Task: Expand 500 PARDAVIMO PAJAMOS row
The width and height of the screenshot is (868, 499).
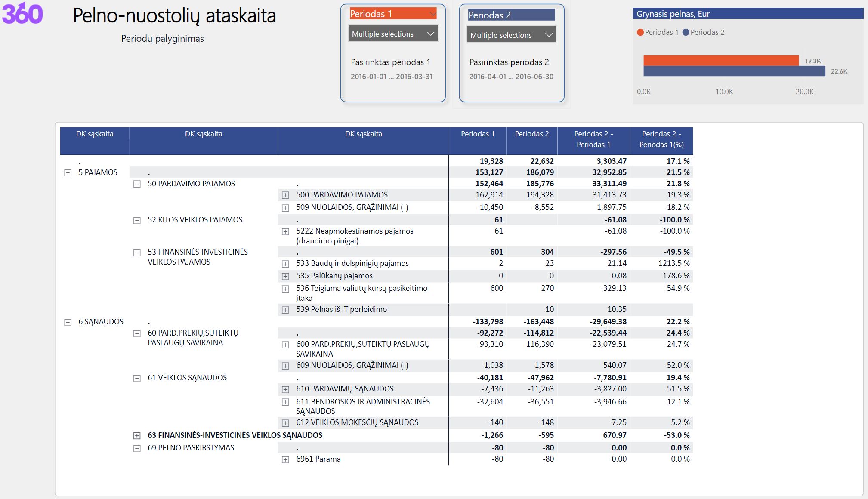Action: 285,195
